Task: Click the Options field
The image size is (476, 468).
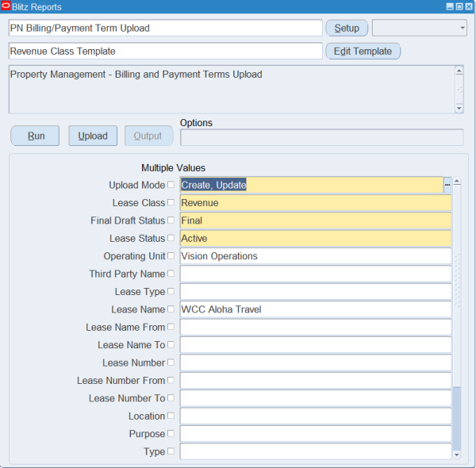Action: coord(322,137)
